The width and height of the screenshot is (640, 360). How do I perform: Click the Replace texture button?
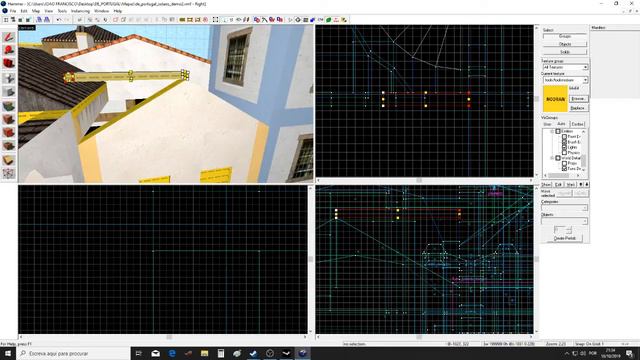[578, 108]
